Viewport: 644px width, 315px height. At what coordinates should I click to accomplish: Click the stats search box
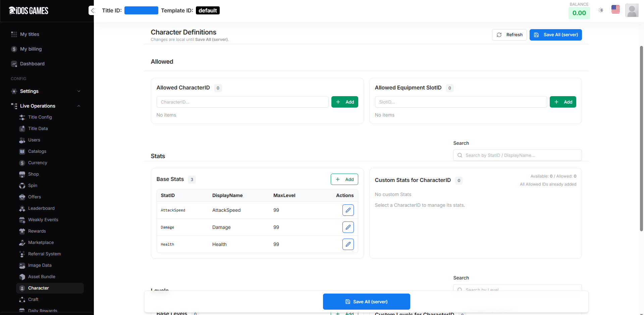coord(518,155)
